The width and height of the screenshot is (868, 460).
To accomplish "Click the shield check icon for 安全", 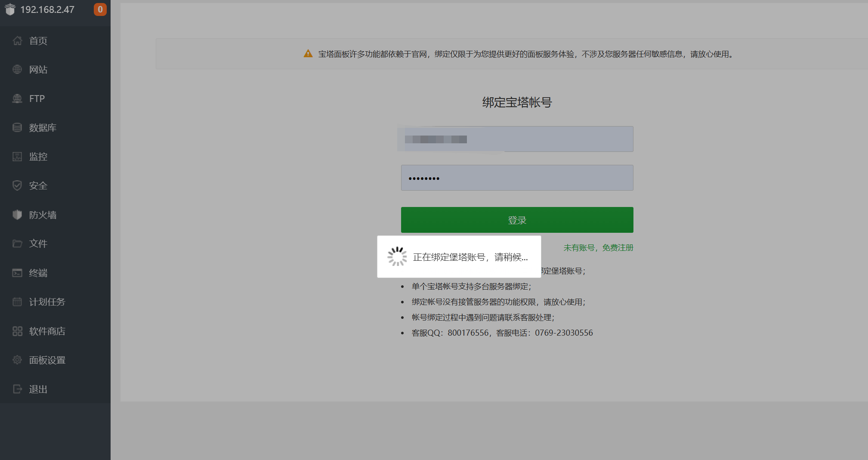I will [x=17, y=186].
